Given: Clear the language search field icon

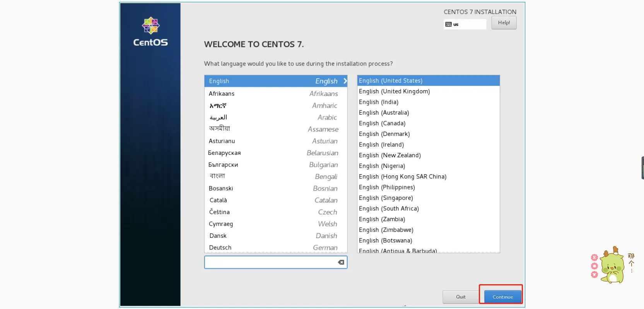Looking at the screenshot, I should point(341,262).
